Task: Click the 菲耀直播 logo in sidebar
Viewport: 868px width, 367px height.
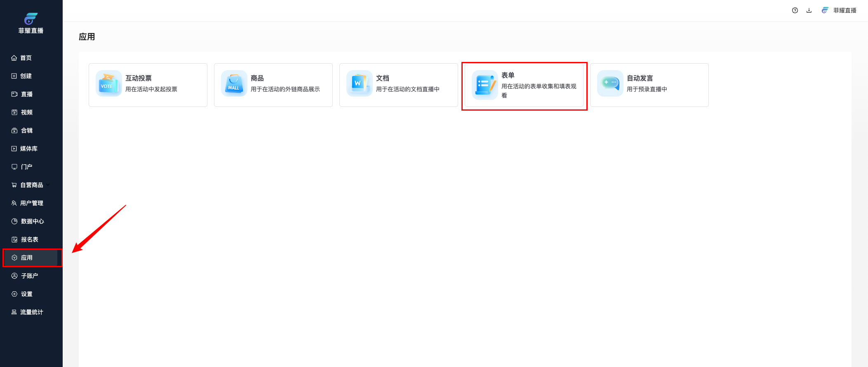Action: tap(31, 23)
